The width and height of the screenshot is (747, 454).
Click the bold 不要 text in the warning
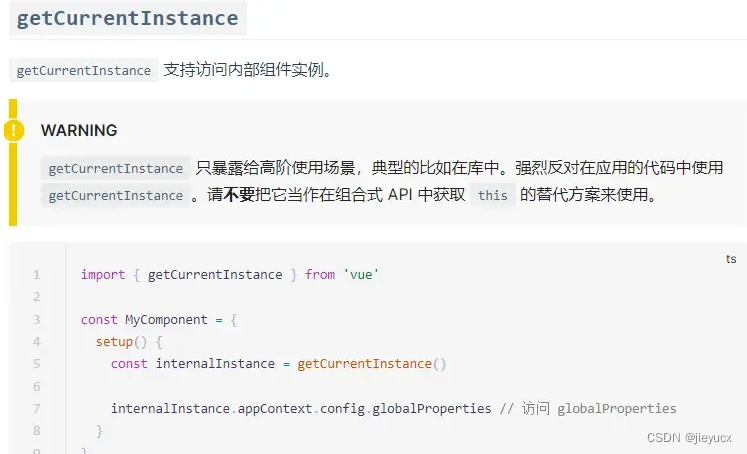[x=241, y=195]
